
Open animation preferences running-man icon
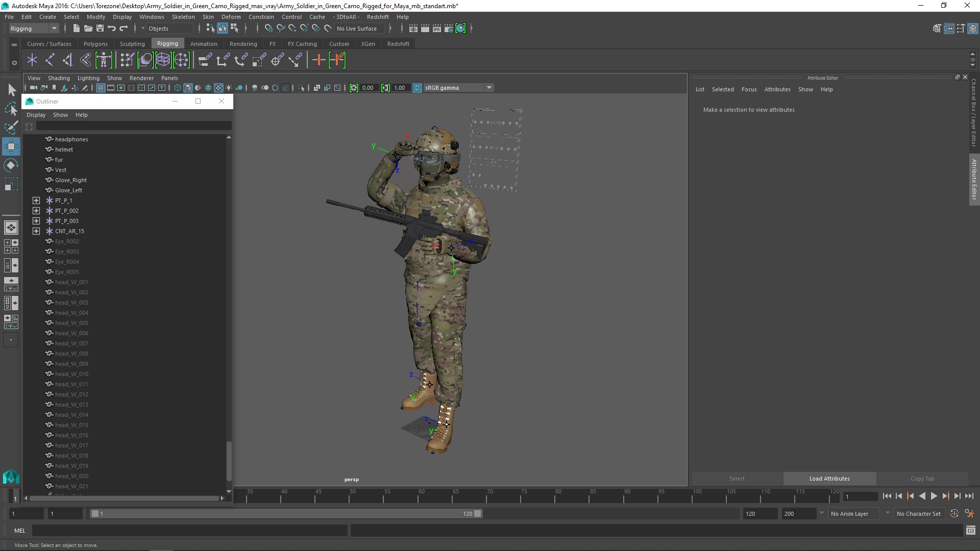pyautogui.click(x=969, y=514)
